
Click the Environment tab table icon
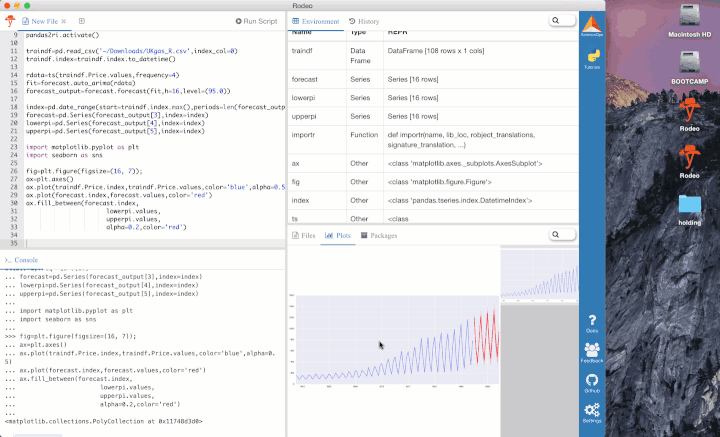296,21
